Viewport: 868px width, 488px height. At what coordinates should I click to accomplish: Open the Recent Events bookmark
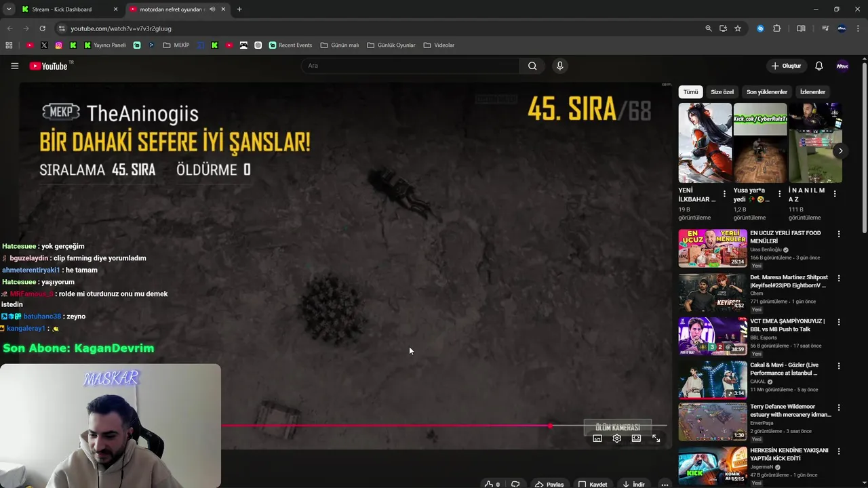pyautogui.click(x=290, y=45)
